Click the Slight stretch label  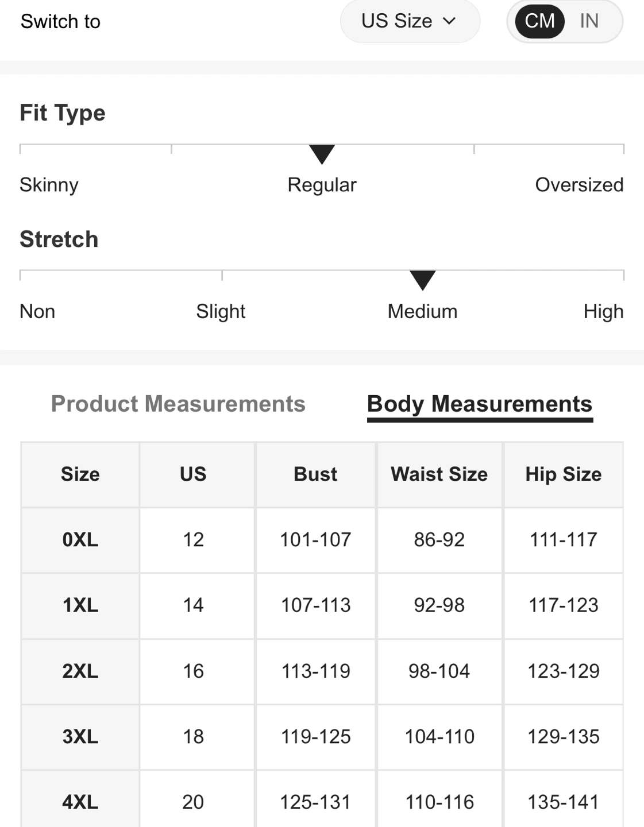click(x=221, y=311)
